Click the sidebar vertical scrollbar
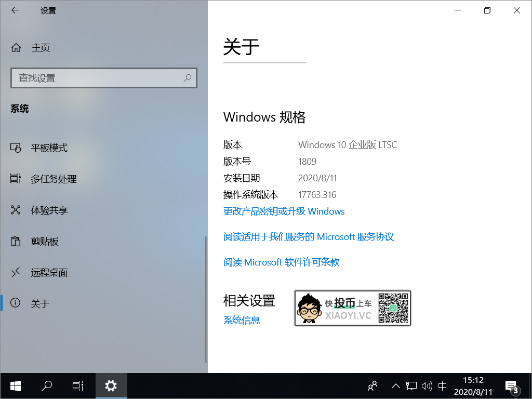This screenshot has height=399, width=532. coord(206,300)
